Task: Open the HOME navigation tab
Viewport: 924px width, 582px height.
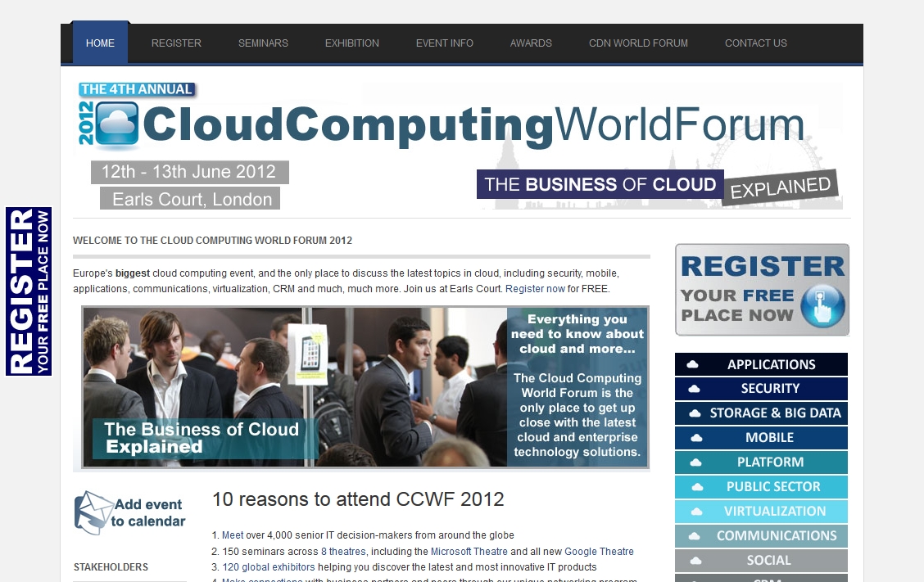Action: 100,43
